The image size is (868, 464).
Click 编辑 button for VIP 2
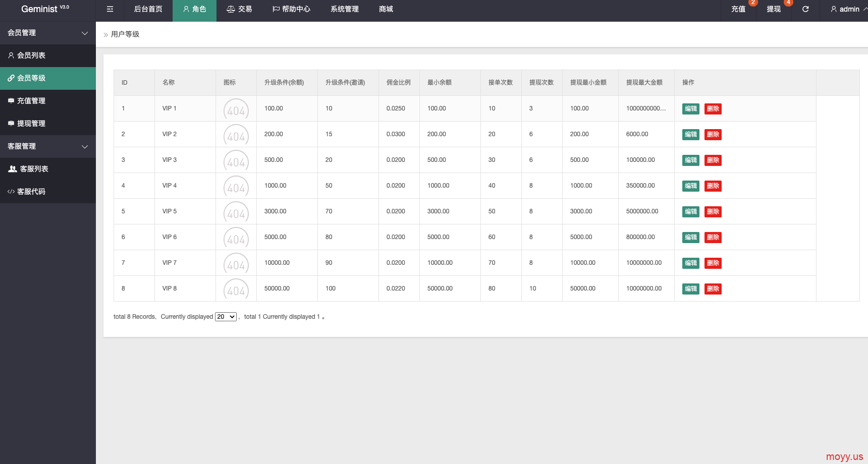[691, 135]
